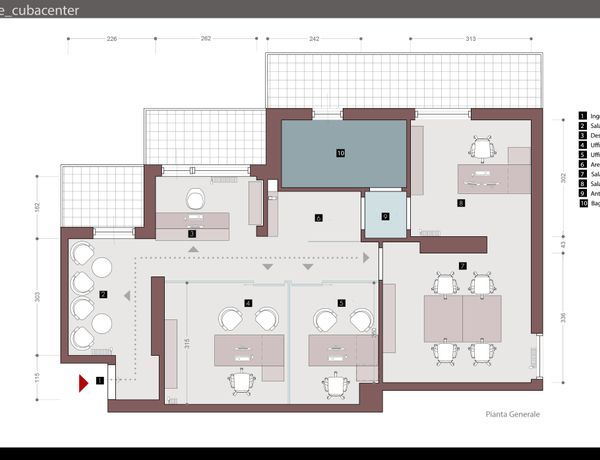Image resolution: width=600 pixels, height=460 pixels.
Task: Click the red entrance arrow marker
Action: coord(84,381)
